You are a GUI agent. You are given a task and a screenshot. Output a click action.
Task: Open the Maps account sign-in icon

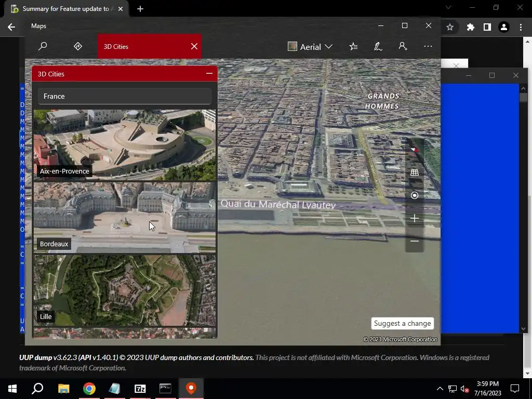click(x=403, y=46)
